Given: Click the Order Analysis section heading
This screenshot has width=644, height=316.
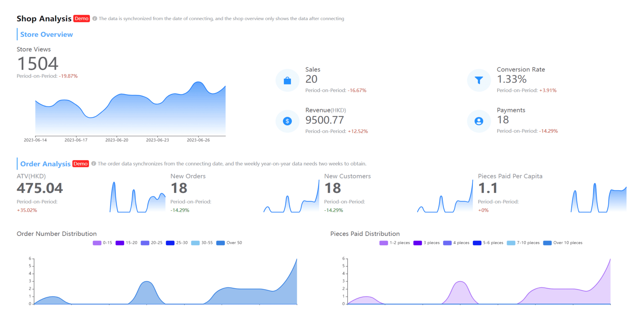Looking at the screenshot, I should pos(45,164).
